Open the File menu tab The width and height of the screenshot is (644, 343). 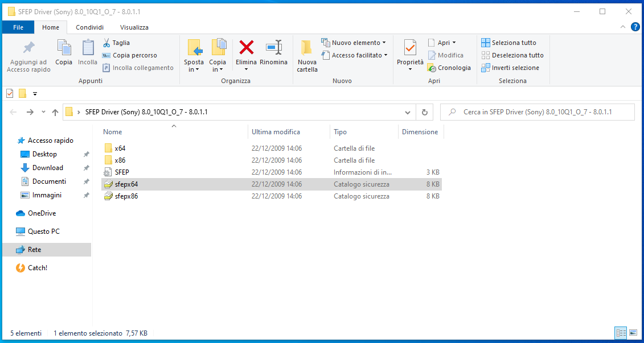click(18, 27)
